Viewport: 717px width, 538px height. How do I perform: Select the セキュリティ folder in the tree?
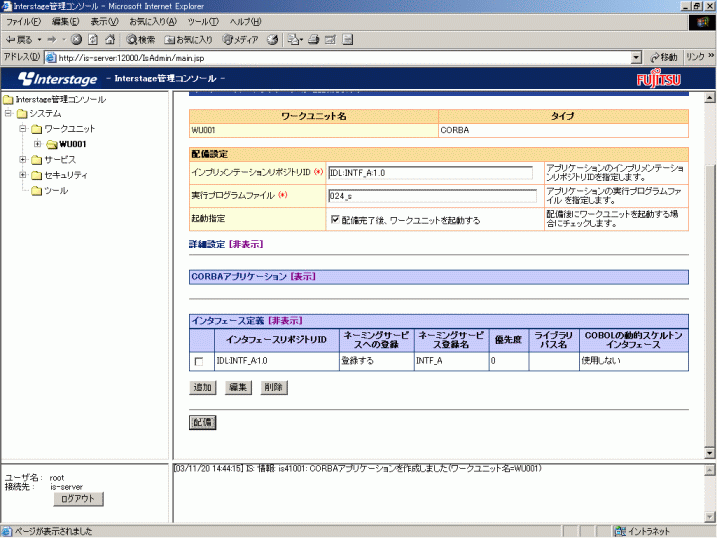[59, 175]
